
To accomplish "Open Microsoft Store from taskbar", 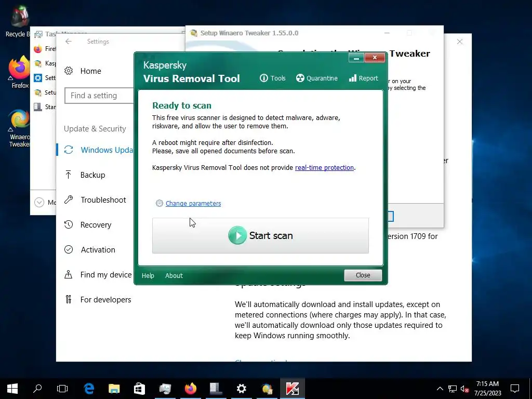I will point(139,389).
